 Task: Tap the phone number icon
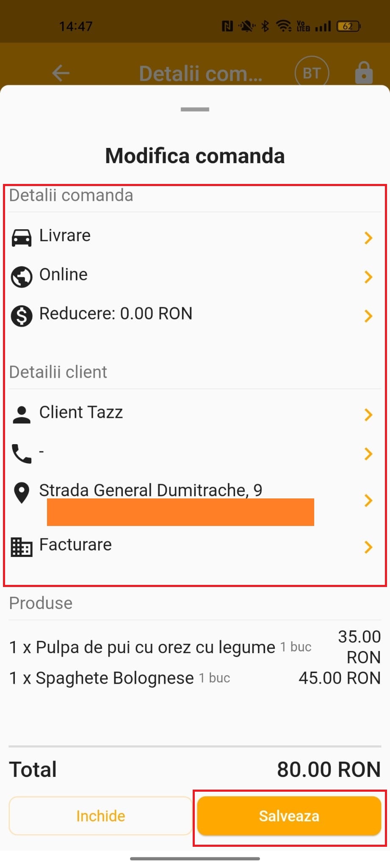(x=21, y=453)
